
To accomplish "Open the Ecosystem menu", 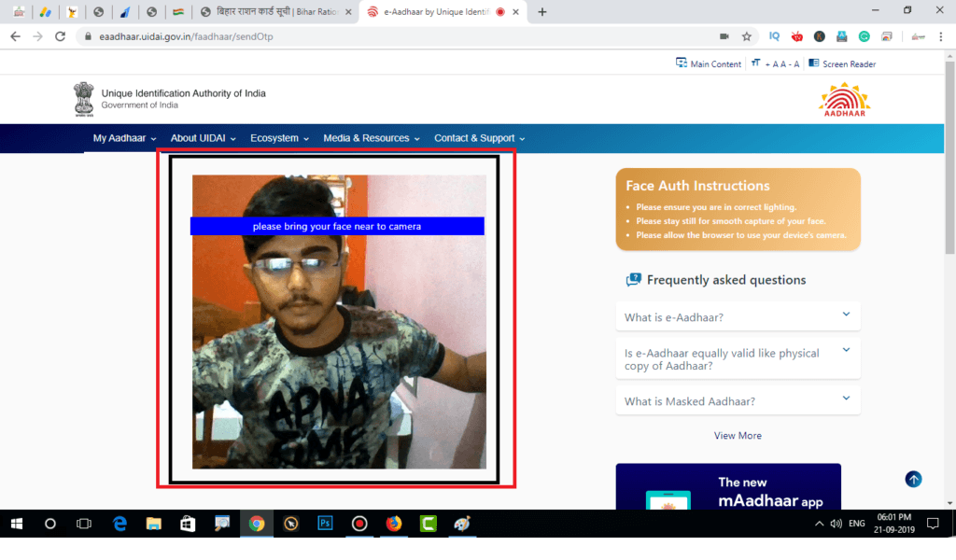I will (x=279, y=138).
